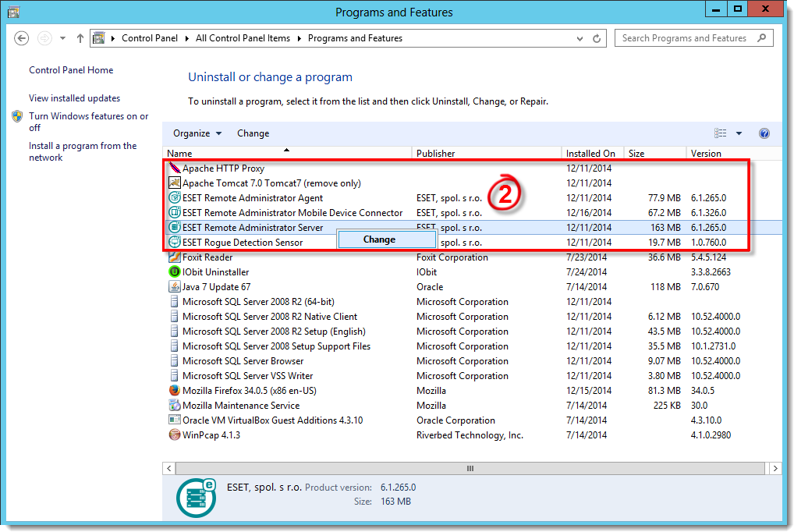Click the 81.3 MB size cell for Firefox
This screenshot has width=794, height=532.
pyautogui.click(x=665, y=390)
